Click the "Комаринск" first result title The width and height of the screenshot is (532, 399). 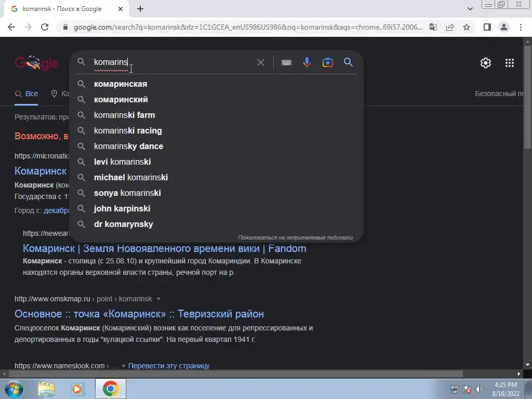pos(41,171)
